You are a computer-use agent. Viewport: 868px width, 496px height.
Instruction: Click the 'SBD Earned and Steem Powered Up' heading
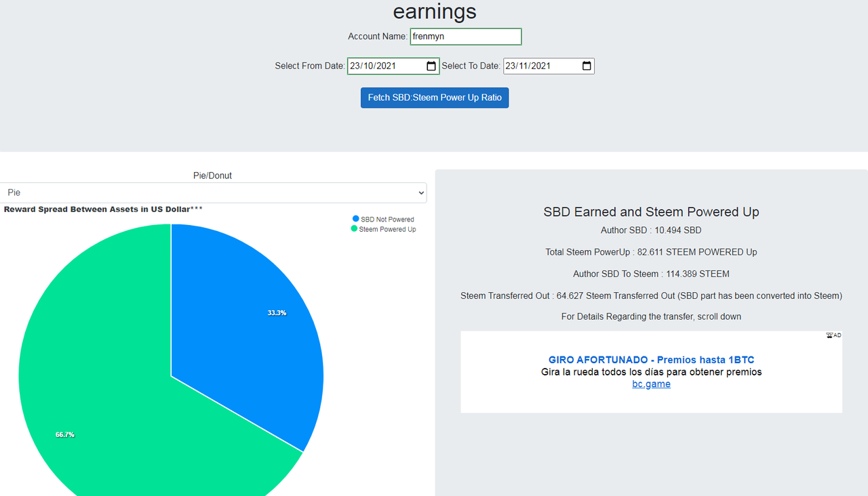click(x=651, y=212)
